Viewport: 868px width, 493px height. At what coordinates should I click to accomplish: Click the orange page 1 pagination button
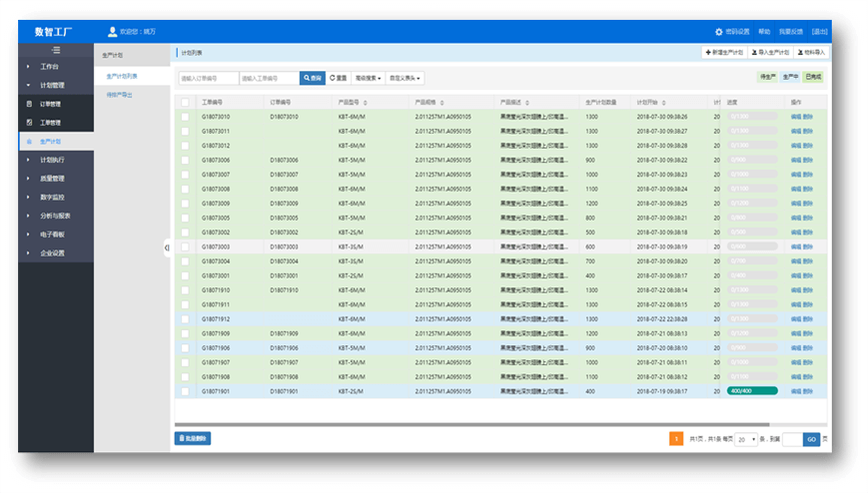point(676,439)
